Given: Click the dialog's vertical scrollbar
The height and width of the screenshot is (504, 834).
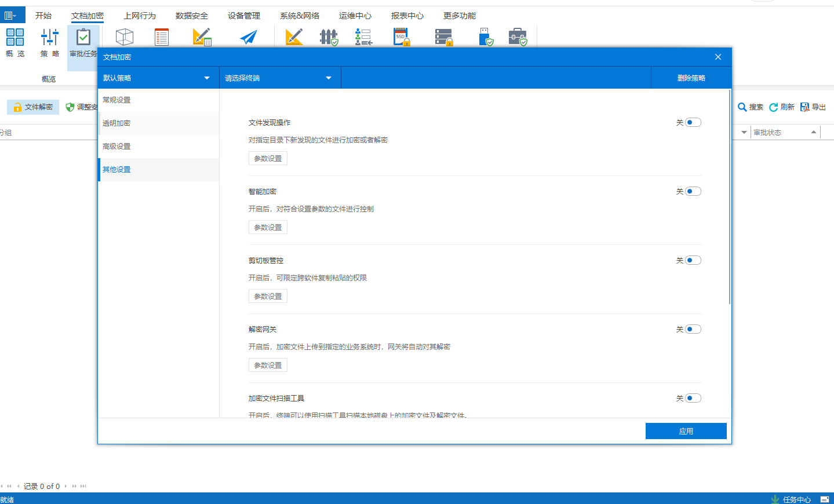Looking at the screenshot, I should (729, 197).
